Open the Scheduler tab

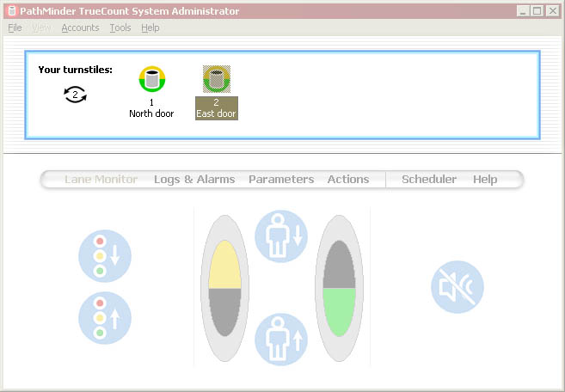[x=429, y=180]
